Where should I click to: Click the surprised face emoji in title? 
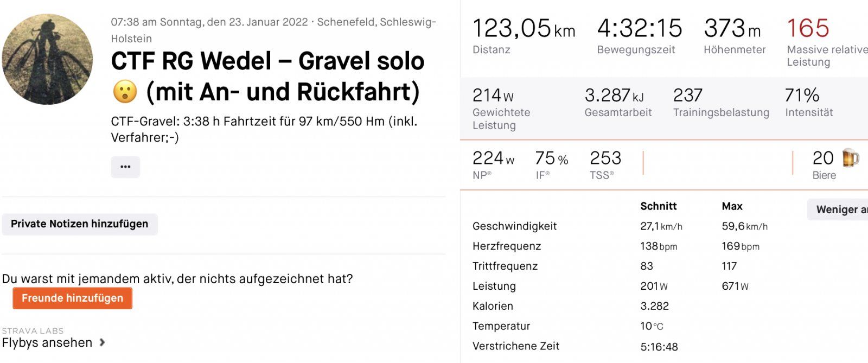click(125, 92)
